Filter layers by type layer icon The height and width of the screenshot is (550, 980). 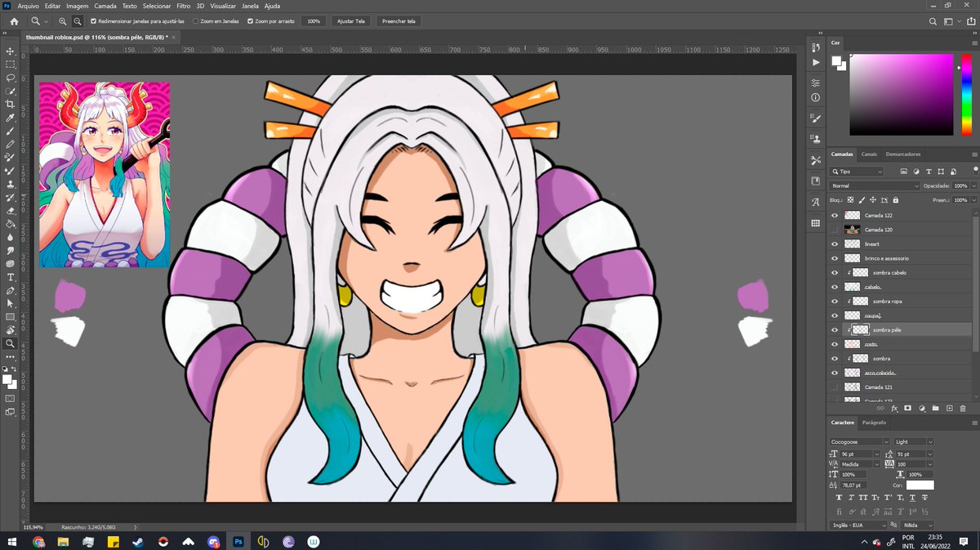coord(928,172)
